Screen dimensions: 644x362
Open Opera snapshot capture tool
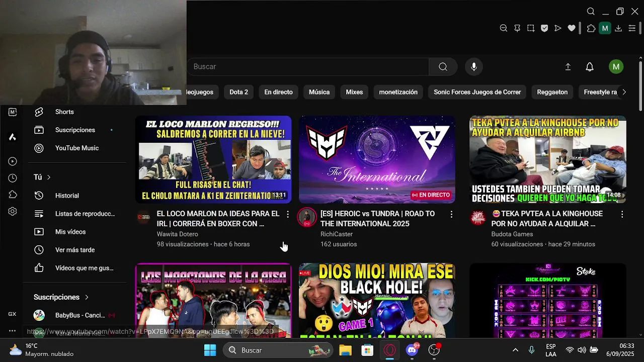pyautogui.click(x=531, y=28)
